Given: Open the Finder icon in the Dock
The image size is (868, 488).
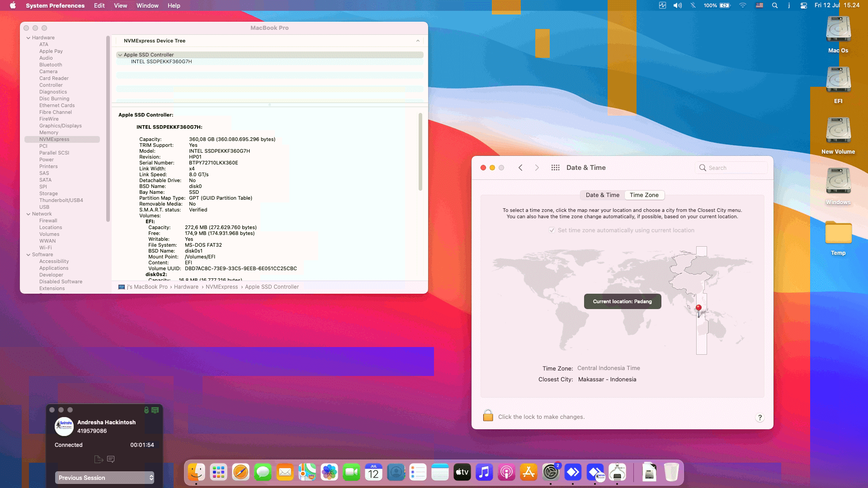Looking at the screenshot, I should (196, 473).
